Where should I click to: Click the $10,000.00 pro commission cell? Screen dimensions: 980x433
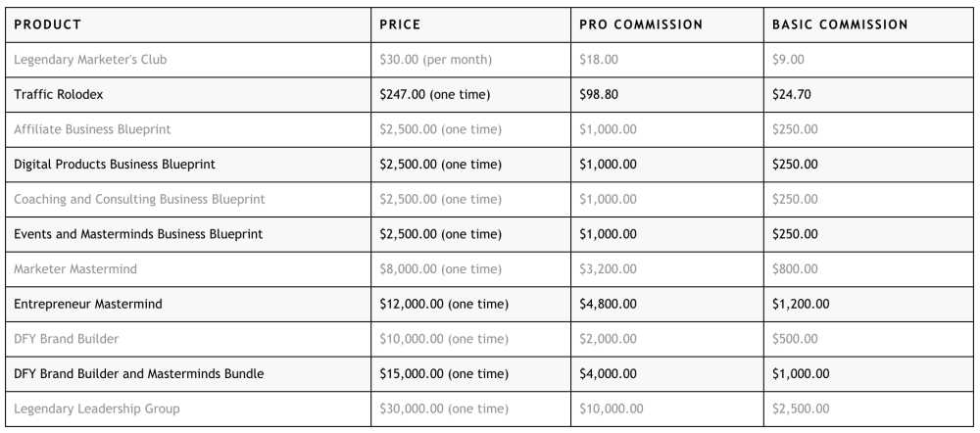pos(612,409)
